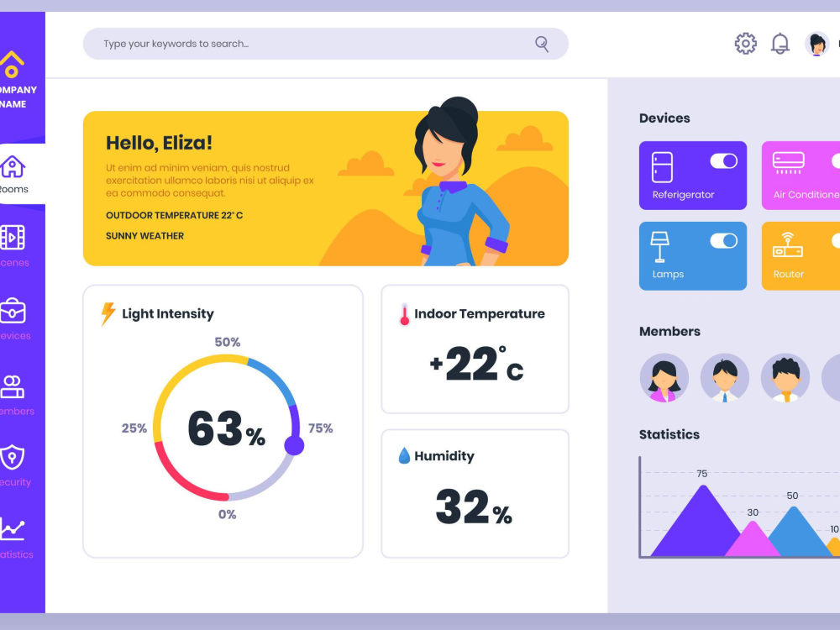Toggle the Router switch

click(836, 240)
